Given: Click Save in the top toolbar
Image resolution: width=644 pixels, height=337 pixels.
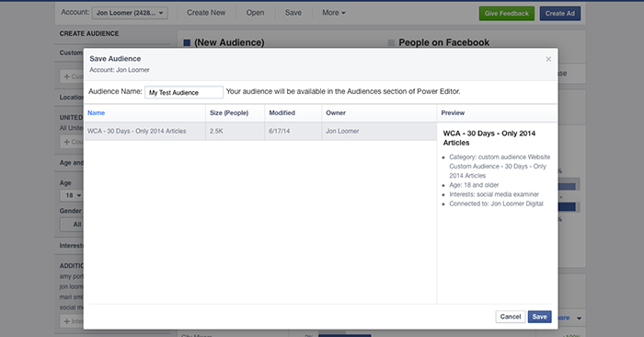Looking at the screenshot, I should (x=293, y=13).
